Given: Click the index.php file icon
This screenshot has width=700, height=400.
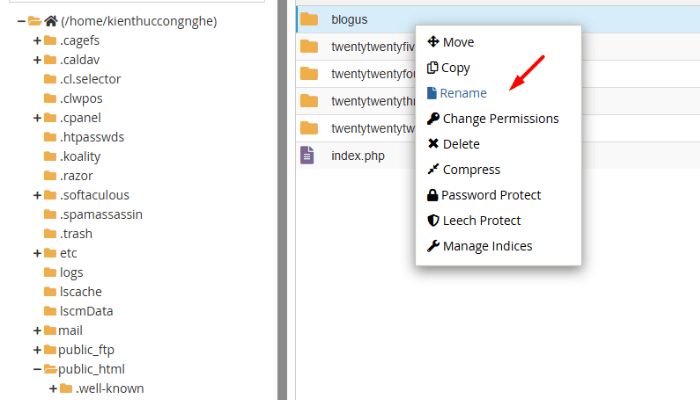Looking at the screenshot, I should click(309, 156).
